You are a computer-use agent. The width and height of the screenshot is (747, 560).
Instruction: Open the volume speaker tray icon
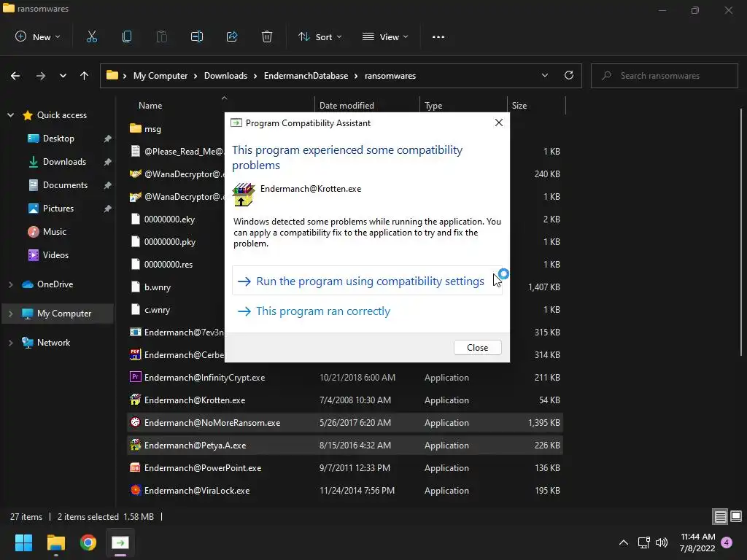(x=662, y=542)
